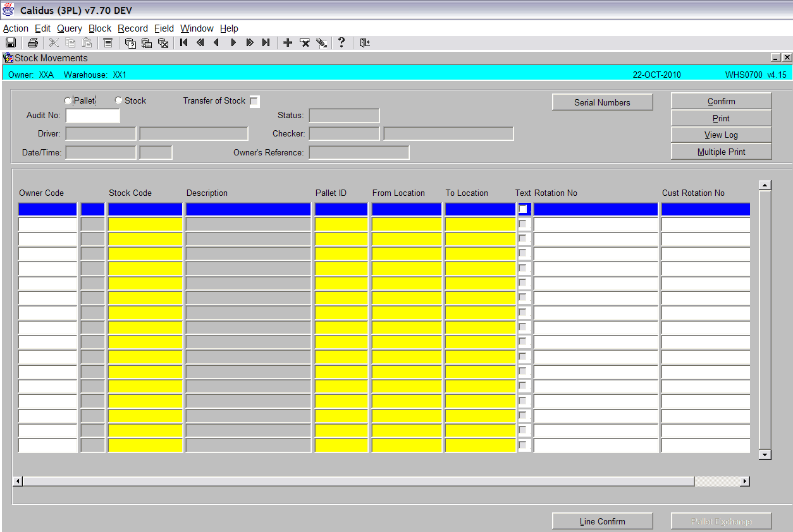
Task: Open the Window menu
Action: click(197, 28)
